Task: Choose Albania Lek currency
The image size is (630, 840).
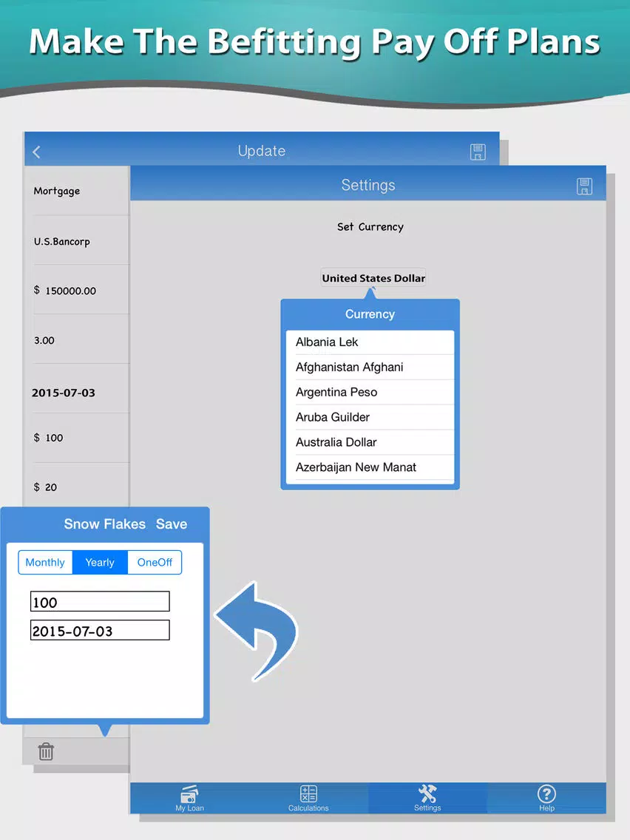Action: (x=370, y=342)
